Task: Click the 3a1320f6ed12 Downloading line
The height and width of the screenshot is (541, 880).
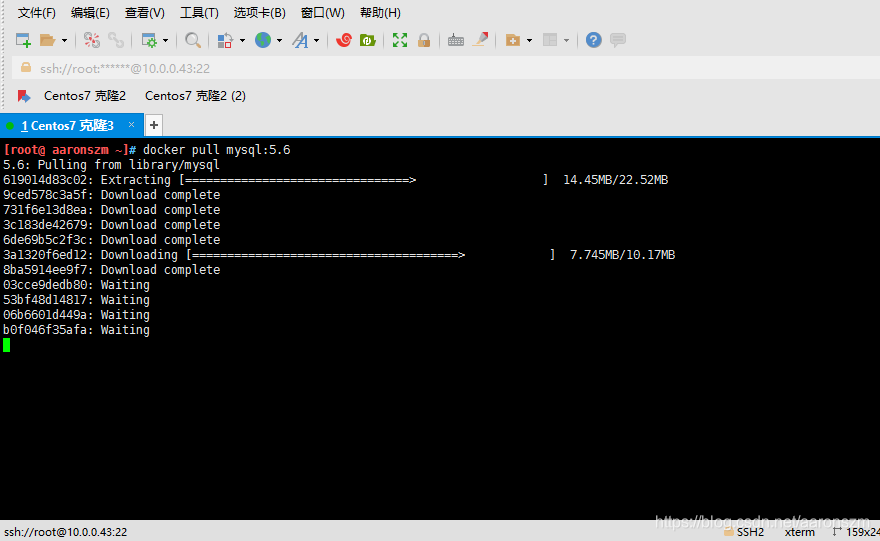Action: tap(339, 255)
